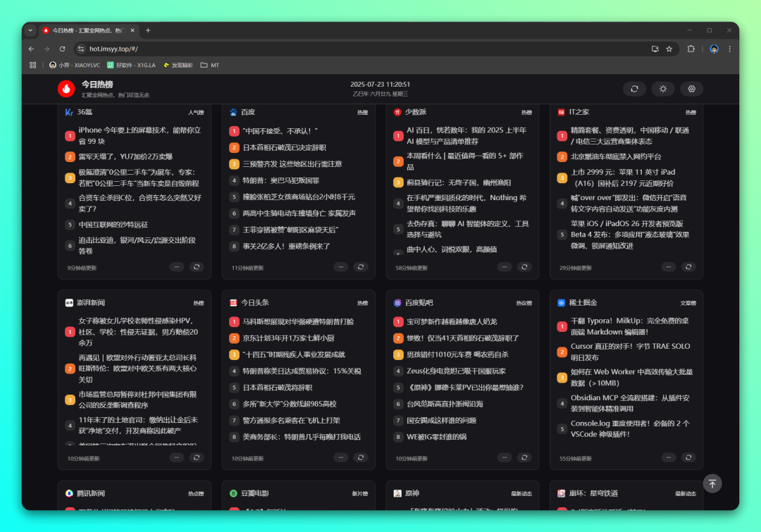This screenshot has height=532, width=761.
Task: Refresh the 百度 card
Action: pyautogui.click(x=361, y=267)
